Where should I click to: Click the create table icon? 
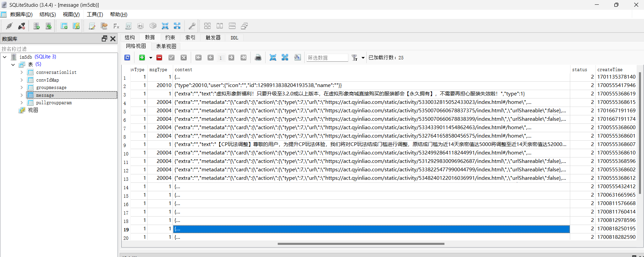[x=64, y=26]
